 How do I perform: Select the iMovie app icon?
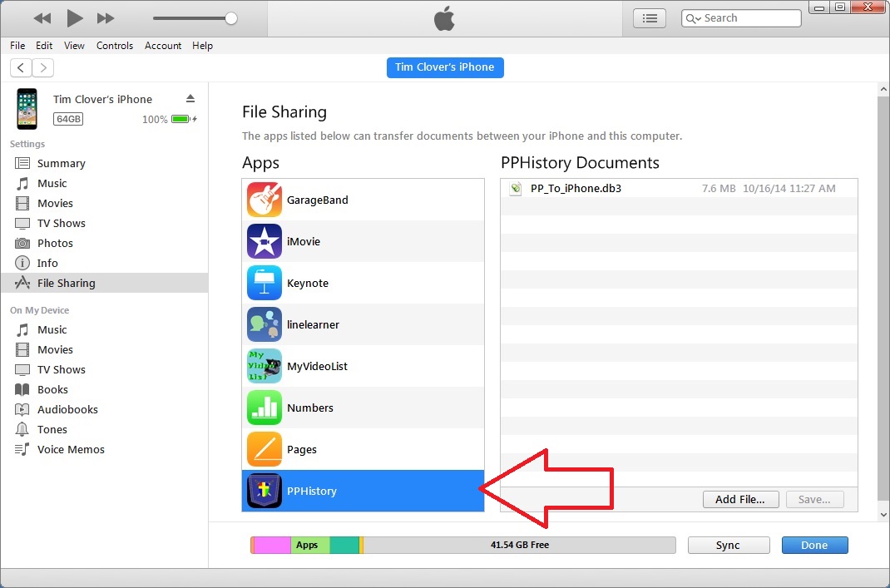[x=265, y=241]
